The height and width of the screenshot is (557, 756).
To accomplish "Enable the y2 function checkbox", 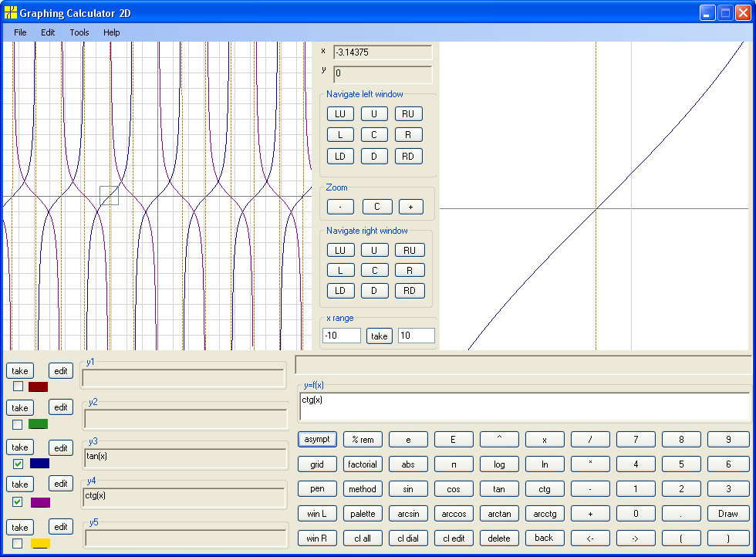I will point(17,424).
